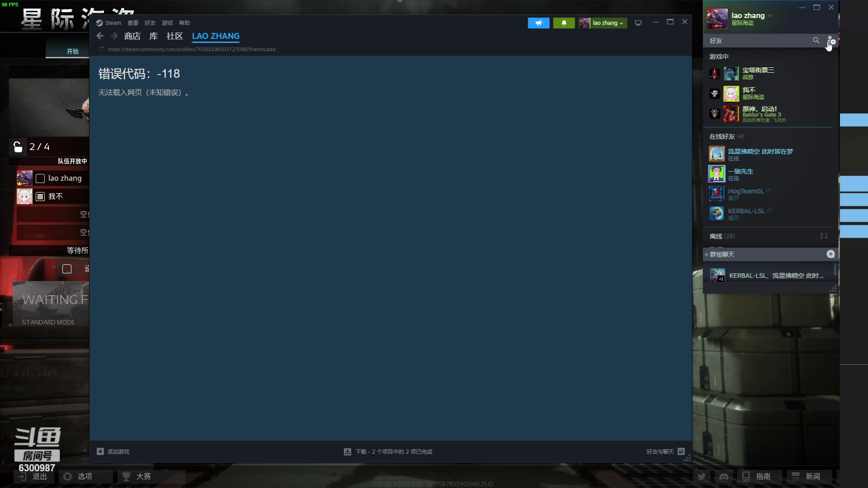The height and width of the screenshot is (488, 868).
Task: Click the sort icon beside the offline friends section
Action: [824, 236]
